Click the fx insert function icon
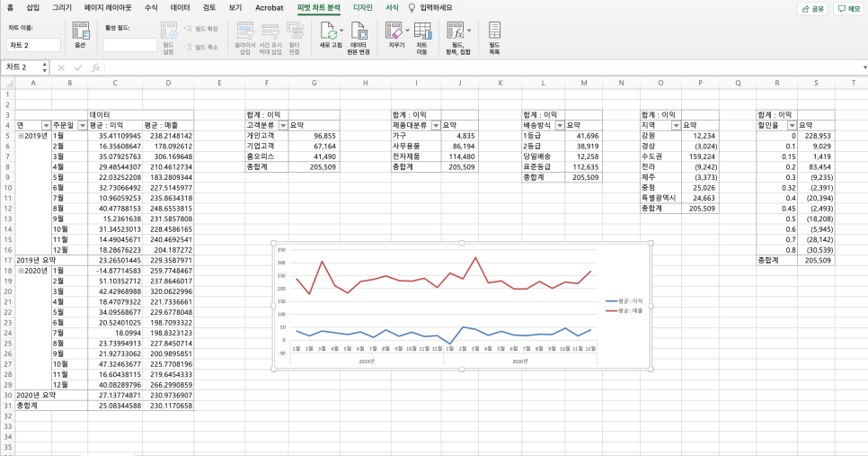 (x=95, y=67)
